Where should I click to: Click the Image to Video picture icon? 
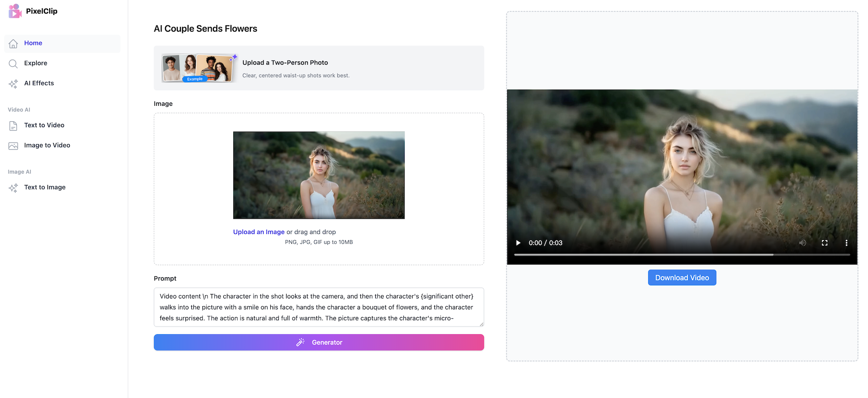(13, 146)
